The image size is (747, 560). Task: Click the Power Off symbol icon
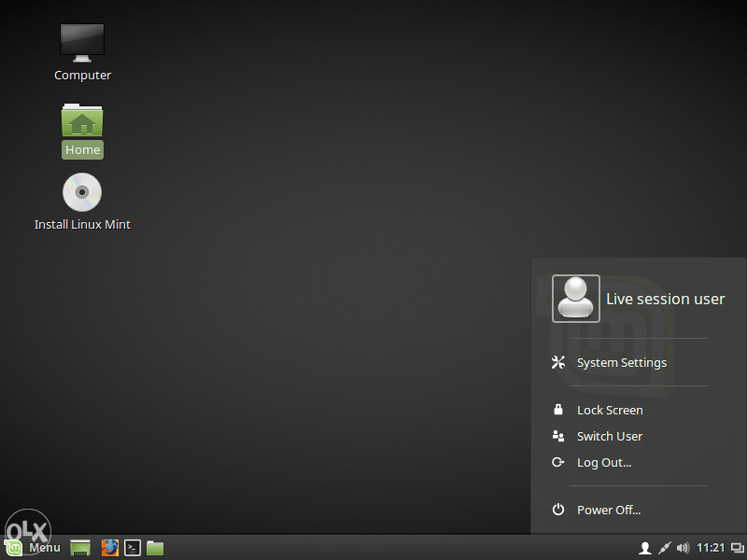[557, 510]
